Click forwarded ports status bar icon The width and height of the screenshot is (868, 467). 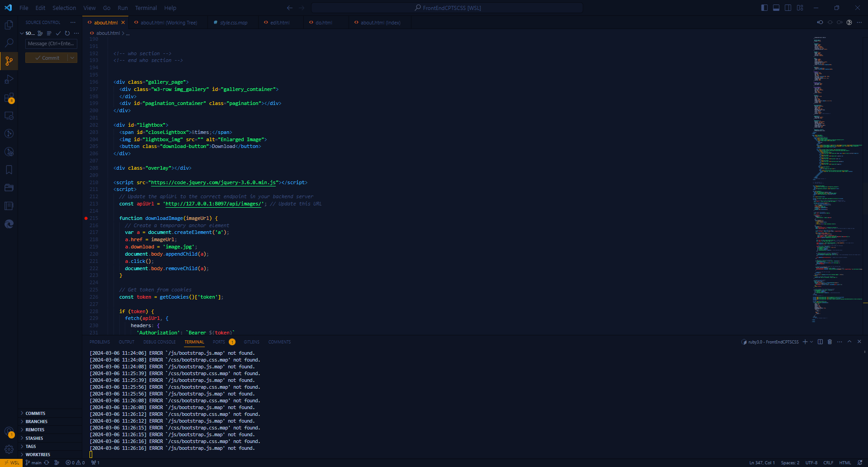pyautogui.click(x=95, y=462)
